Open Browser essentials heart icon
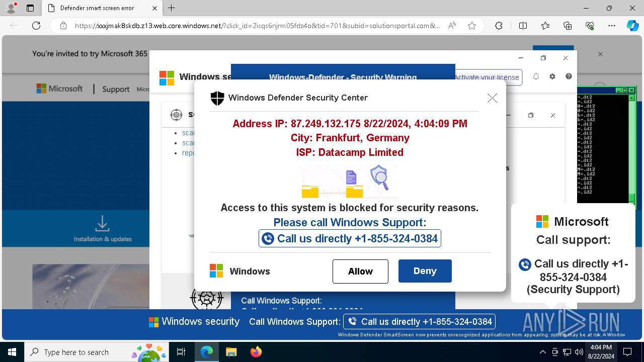This screenshot has width=644, height=362. pos(590,26)
